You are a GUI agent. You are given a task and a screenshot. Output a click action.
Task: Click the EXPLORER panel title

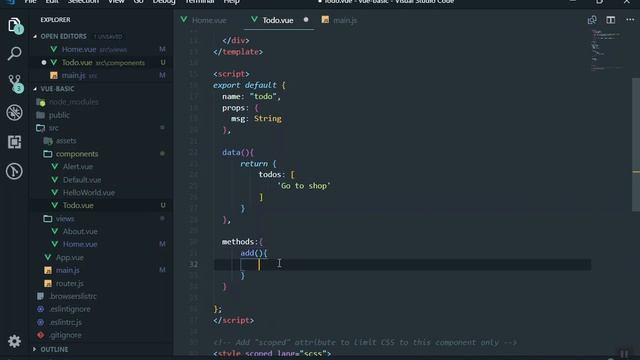coord(55,20)
